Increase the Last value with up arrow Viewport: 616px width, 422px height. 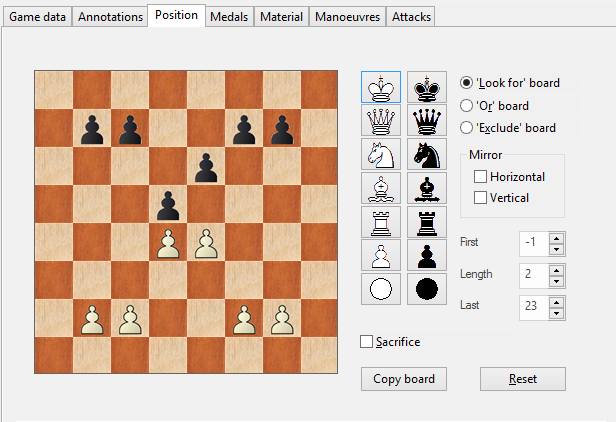point(557,301)
